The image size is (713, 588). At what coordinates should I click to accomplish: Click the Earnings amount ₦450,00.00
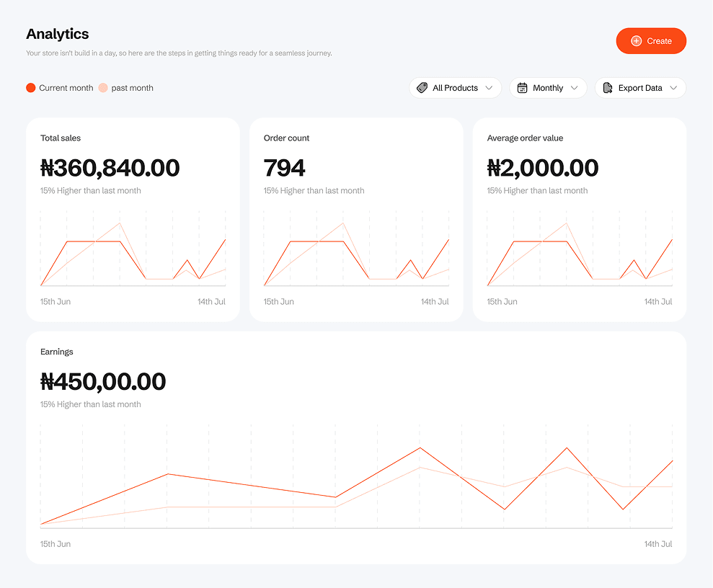103,381
